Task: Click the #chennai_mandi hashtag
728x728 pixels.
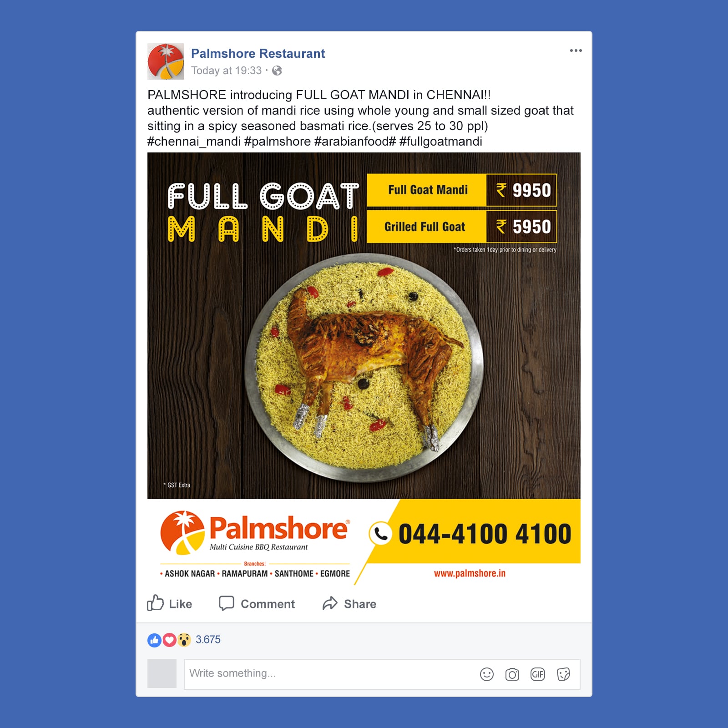Action: coord(194,142)
